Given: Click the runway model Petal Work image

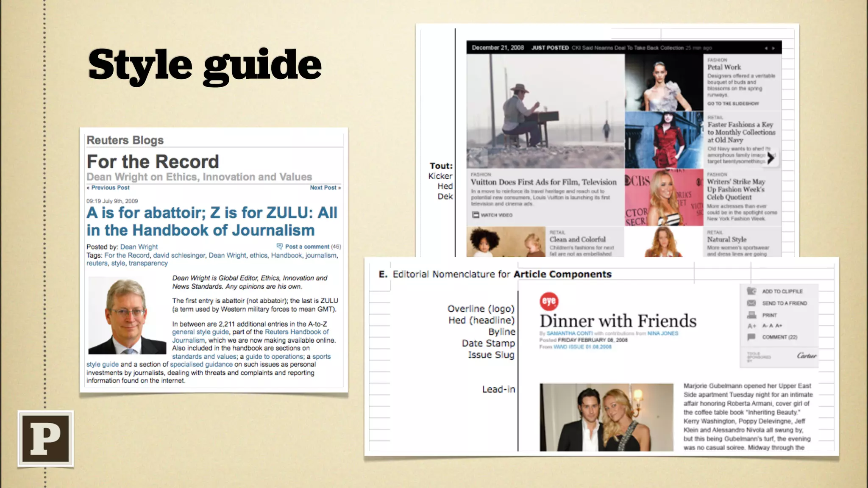Looking at the screenshot, I should pos(664,83).
